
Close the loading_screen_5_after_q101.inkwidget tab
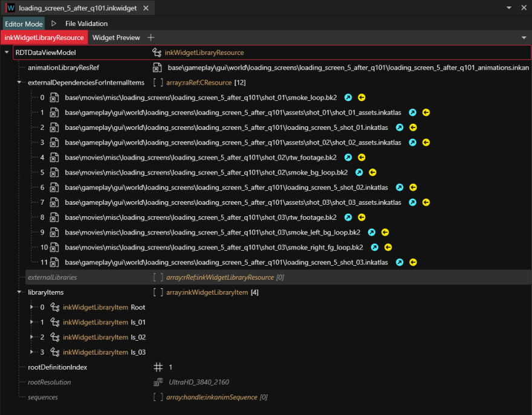click(x=146, y=8)
